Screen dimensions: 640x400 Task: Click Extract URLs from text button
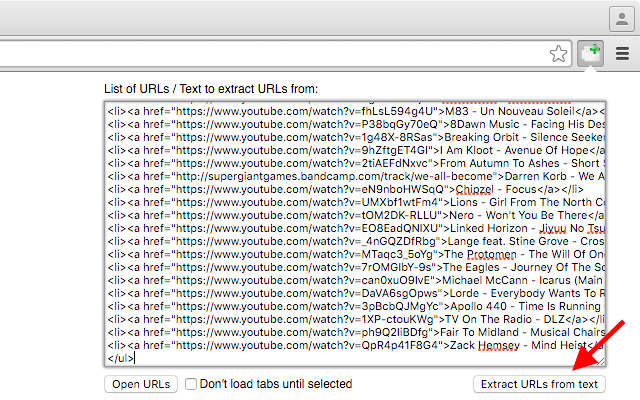pyautogui.click(x=539, y=384)
